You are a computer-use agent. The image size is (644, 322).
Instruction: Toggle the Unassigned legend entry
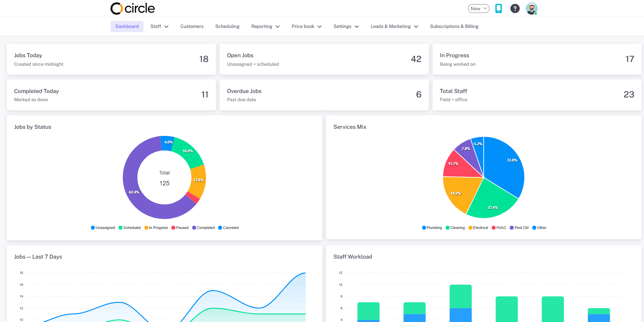click(x=103, y=228)
